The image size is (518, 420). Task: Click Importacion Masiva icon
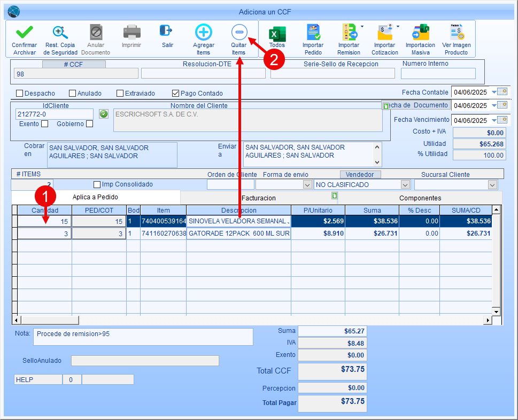click(420, 32)
